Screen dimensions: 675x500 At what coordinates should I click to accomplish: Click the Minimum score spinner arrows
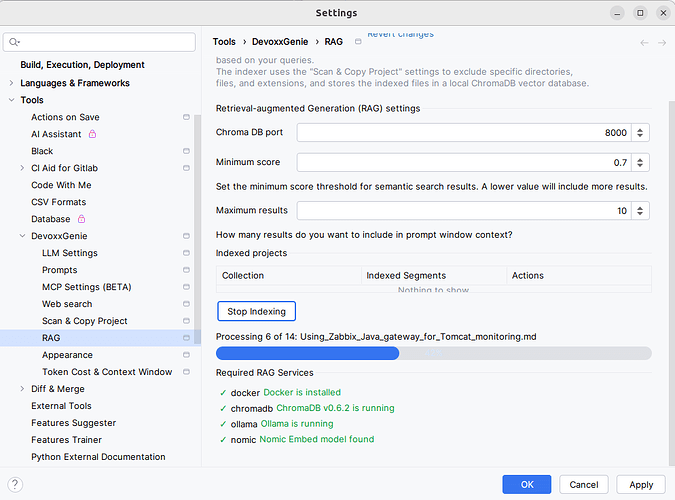(640, 162)
